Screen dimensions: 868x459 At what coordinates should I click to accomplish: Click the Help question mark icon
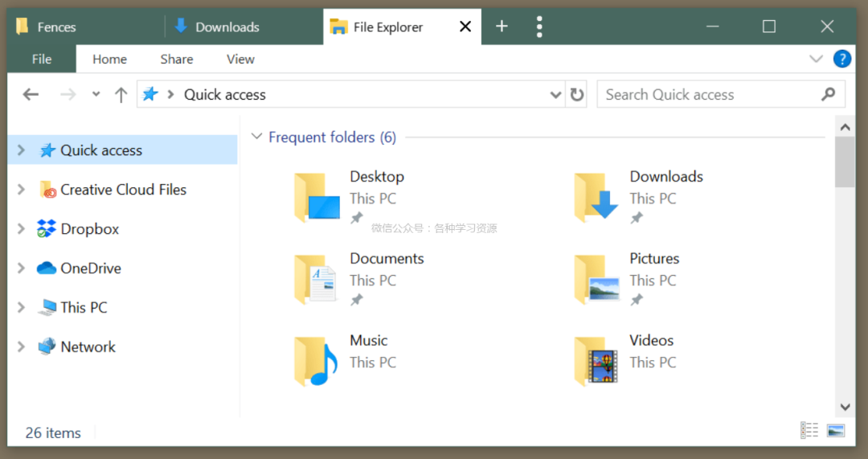coord(842,59)
